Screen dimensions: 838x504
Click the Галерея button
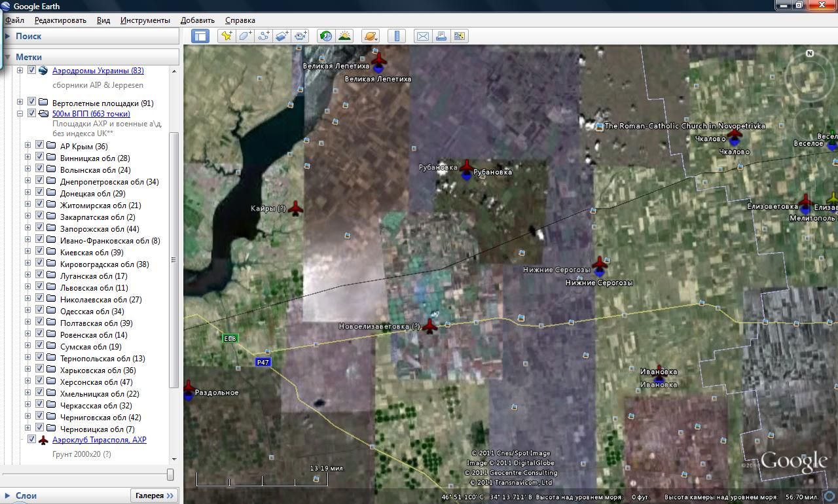(155, 495)
